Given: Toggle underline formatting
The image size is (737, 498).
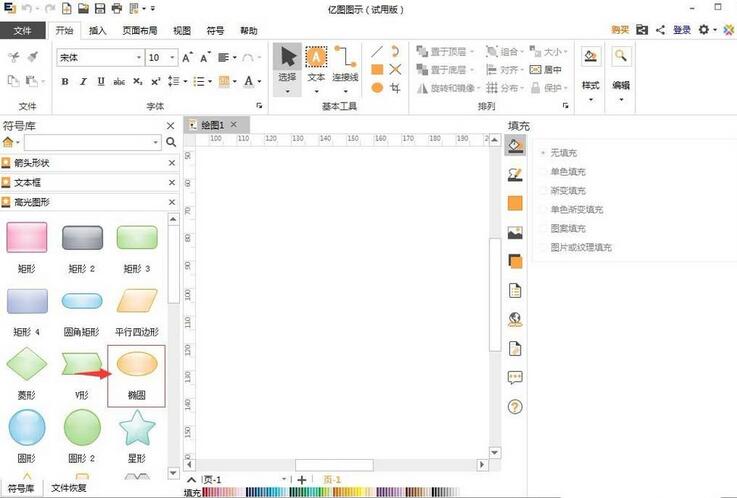Looking at the screenshot, I should tap(101, 81).
